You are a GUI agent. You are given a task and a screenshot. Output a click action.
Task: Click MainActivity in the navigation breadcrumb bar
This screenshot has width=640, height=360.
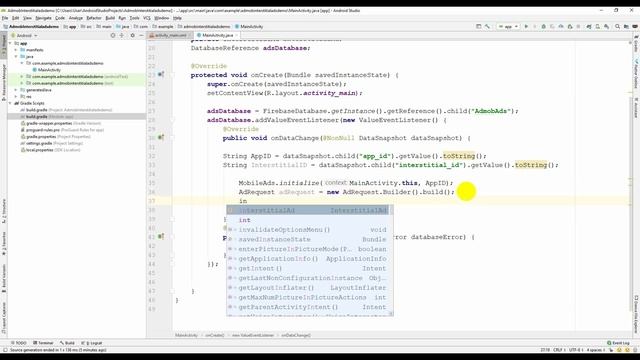(x=249, y=27)
